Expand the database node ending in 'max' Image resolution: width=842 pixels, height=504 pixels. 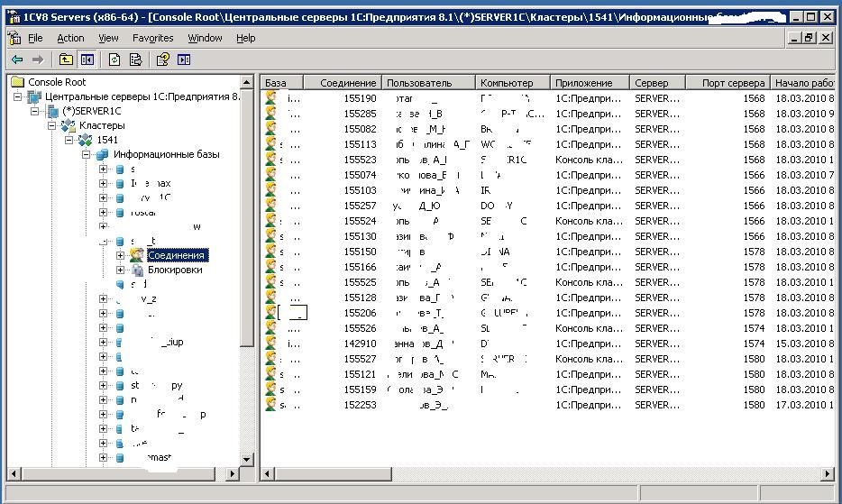click(103, 183)
